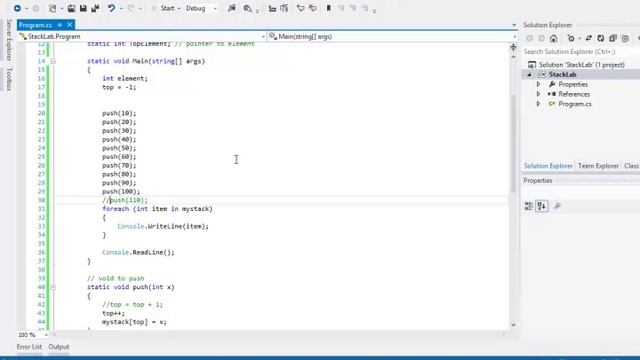
Task: Open the Toolbox side tab
Action: tap(9, 79)
